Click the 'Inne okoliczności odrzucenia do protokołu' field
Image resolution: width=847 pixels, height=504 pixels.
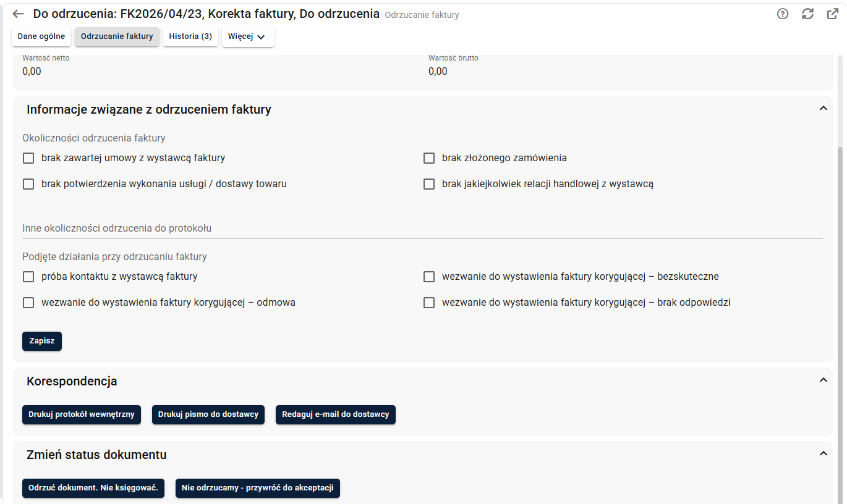point(423,229)
